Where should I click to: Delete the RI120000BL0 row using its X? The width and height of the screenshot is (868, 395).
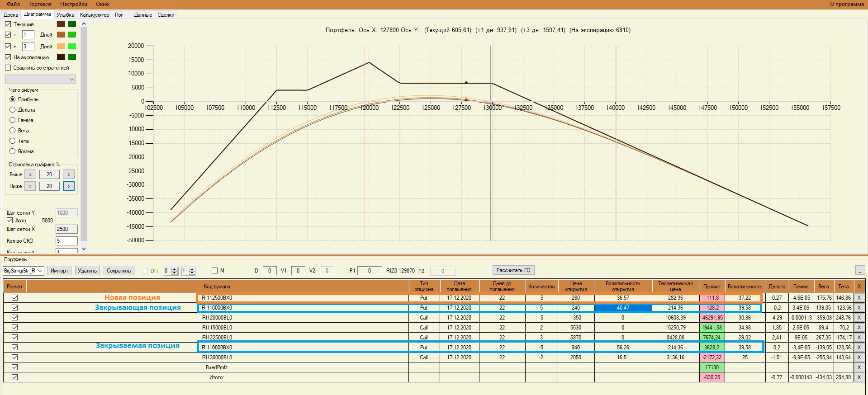coord(859,318)
